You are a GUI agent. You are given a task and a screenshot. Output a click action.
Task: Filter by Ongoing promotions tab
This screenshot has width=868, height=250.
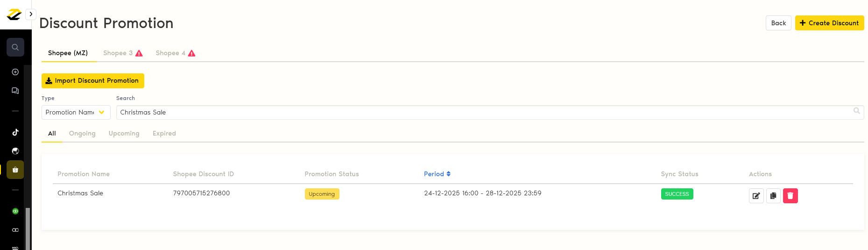[x=82, y=134]
